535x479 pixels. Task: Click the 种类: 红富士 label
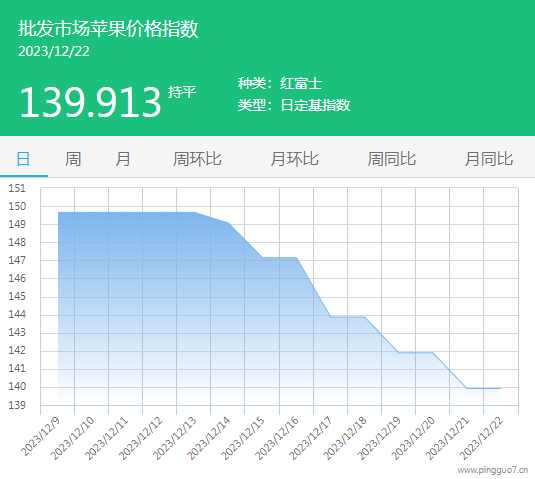click(x=280, y=84)
